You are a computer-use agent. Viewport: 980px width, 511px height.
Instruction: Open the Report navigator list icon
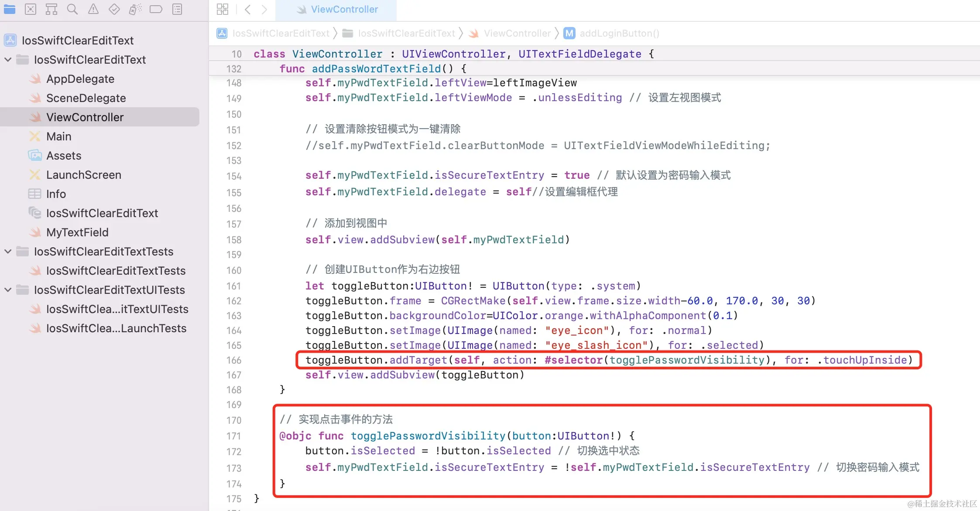(x=177, y=9)
